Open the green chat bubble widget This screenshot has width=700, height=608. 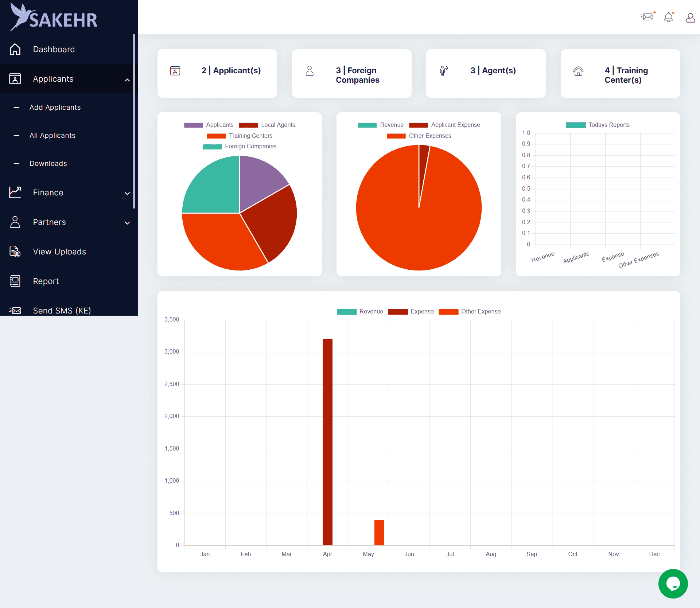tap(673, 584)
